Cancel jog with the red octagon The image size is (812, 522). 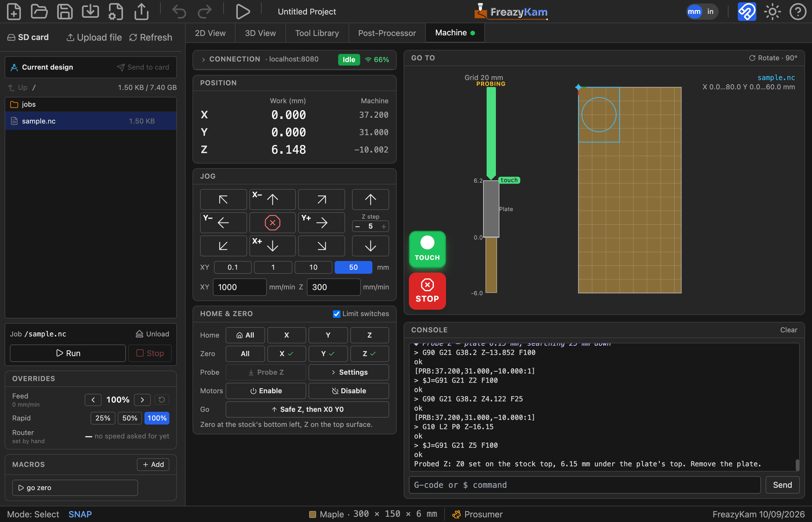pyautogui.click(x=273, y=223)
